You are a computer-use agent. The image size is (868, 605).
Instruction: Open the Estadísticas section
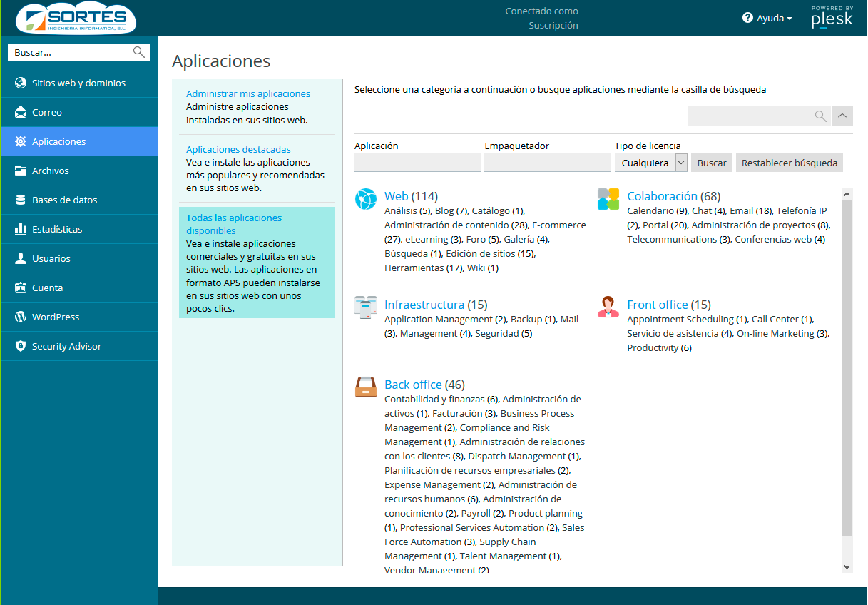tap(78, 229)
